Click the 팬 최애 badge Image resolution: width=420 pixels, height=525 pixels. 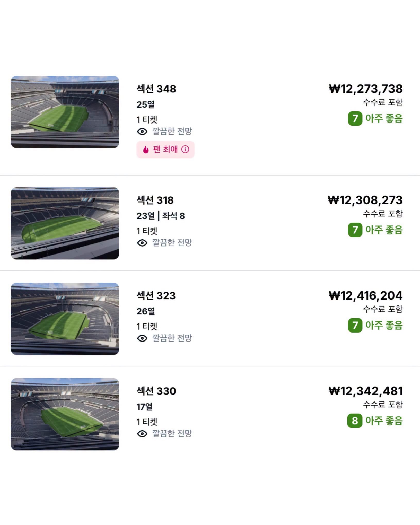165,150
